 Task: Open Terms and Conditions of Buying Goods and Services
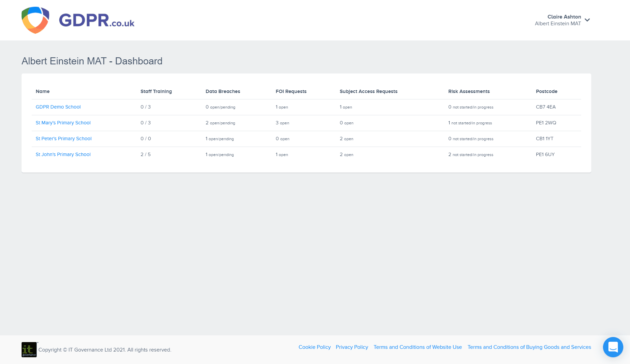(529, 347)
